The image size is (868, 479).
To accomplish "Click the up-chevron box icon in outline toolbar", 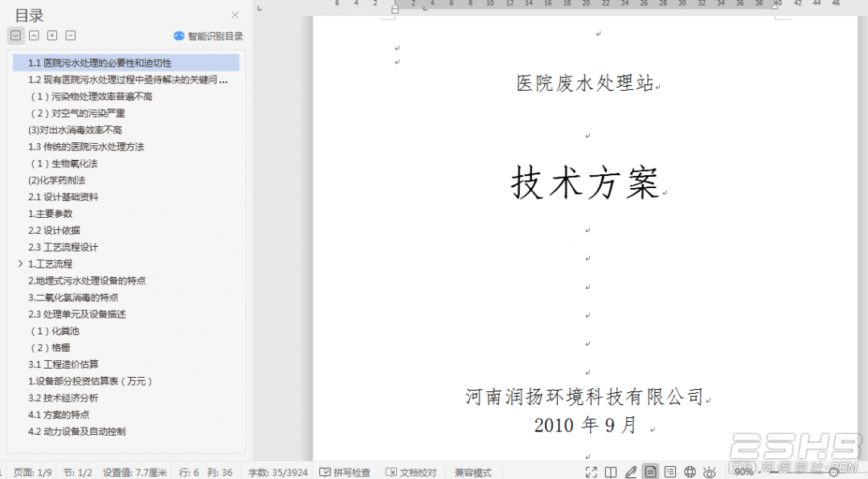I will (34, 35).
